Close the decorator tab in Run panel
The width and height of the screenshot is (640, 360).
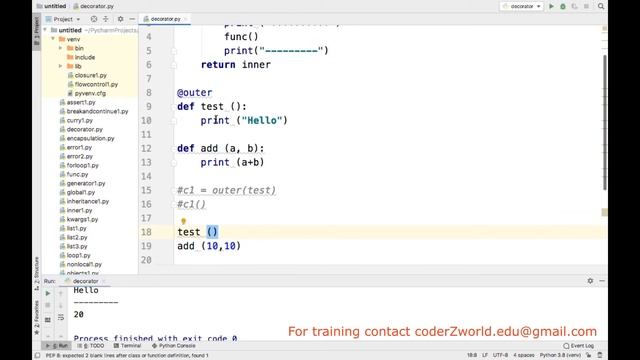click(104, 281)
